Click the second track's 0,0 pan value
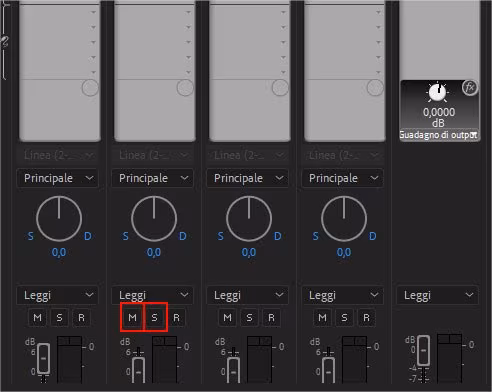This screenshot has height=392, width=492. tap(154, 252)
